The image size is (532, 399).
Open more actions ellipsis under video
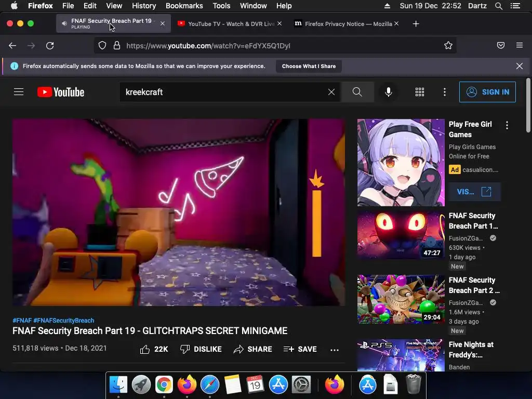pos(335,350)
